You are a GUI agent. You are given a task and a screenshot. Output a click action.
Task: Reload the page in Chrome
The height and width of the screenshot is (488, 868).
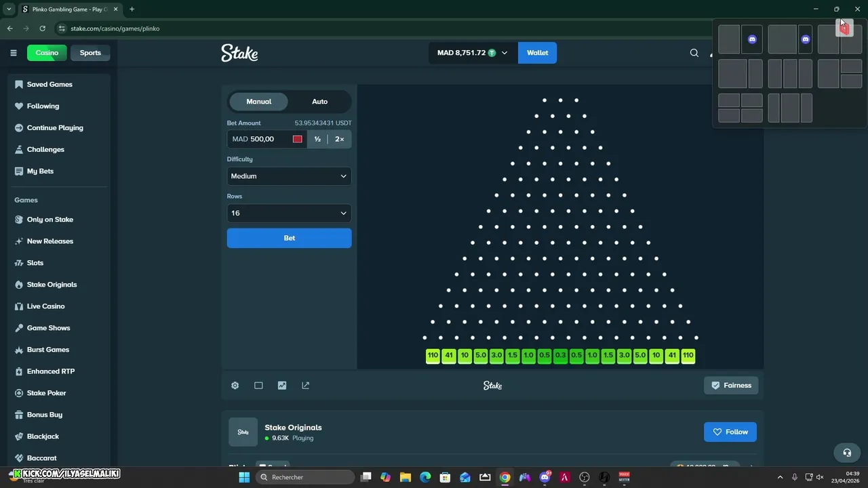tap(42, 28)
